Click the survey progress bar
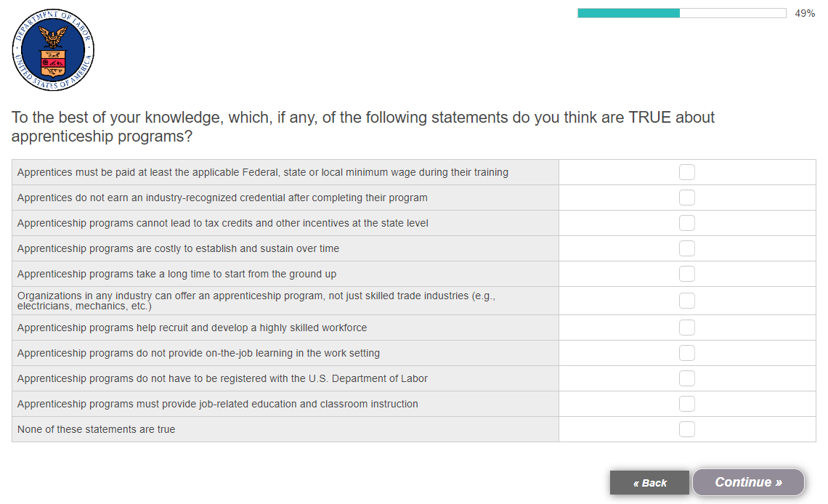828x504 pixels. click(x=681, y=13)
